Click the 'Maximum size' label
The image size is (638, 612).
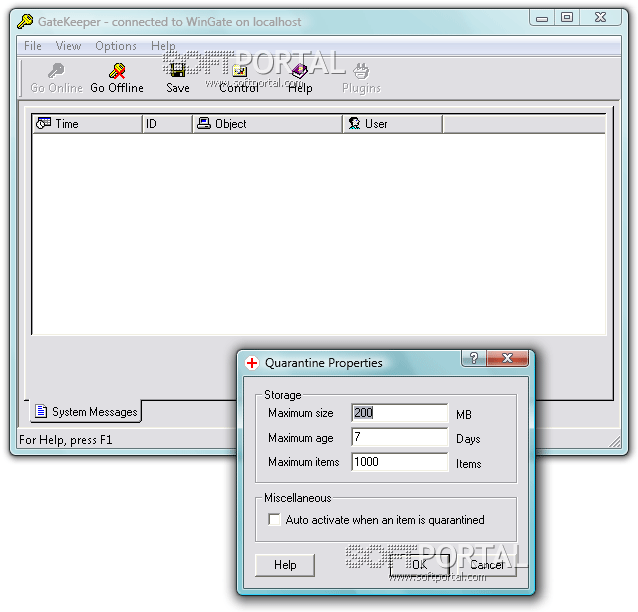[301, 413]
